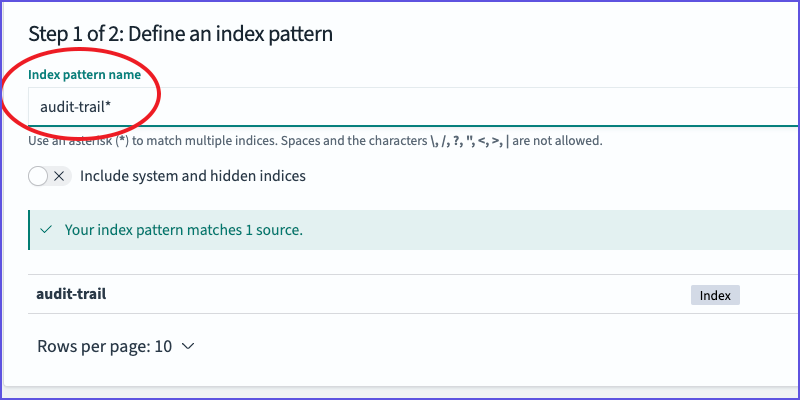
Task: Click the Index badge on audit-trail row
Action: coord(715,295)
